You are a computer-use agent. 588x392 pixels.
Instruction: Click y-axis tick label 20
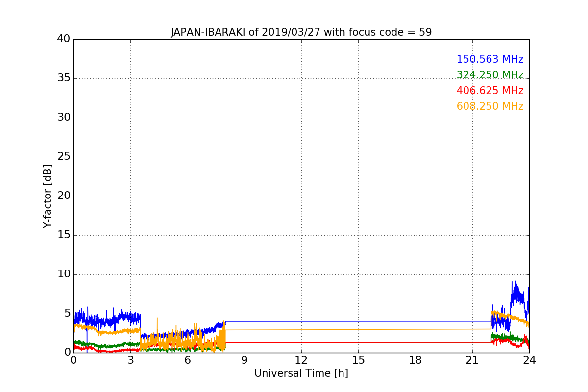(64, 196)
